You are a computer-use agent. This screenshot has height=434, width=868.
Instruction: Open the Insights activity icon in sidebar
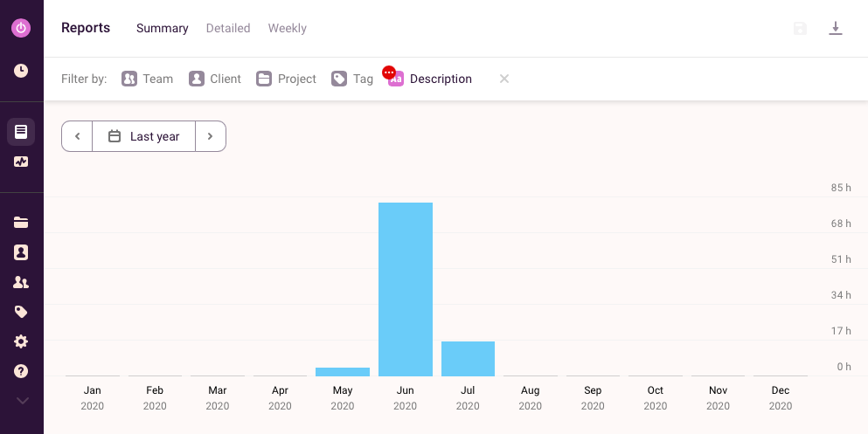[x=21, y=162]
